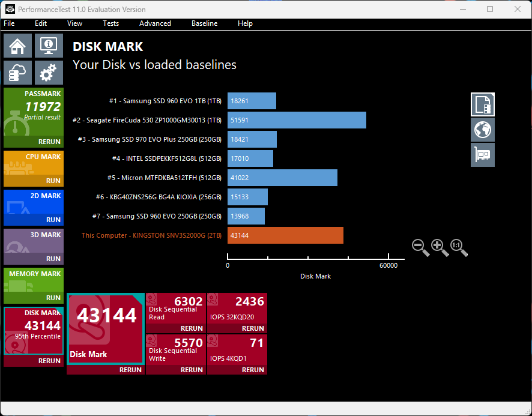Zoom out the chart with minus magnifier

point(420,248)
